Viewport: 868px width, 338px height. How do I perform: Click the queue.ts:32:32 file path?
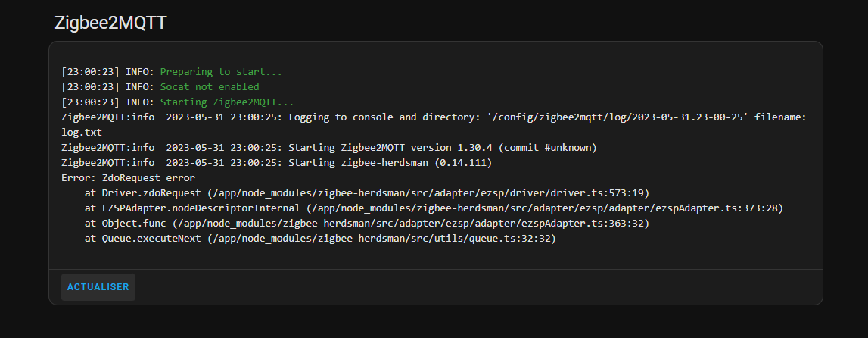(509, 238)
